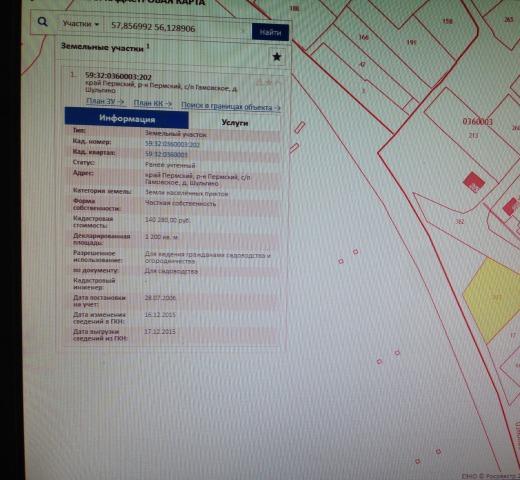Switch to the Информация tab
The image size is (520, 480).
pyautogui.click(x=127, y=118)
